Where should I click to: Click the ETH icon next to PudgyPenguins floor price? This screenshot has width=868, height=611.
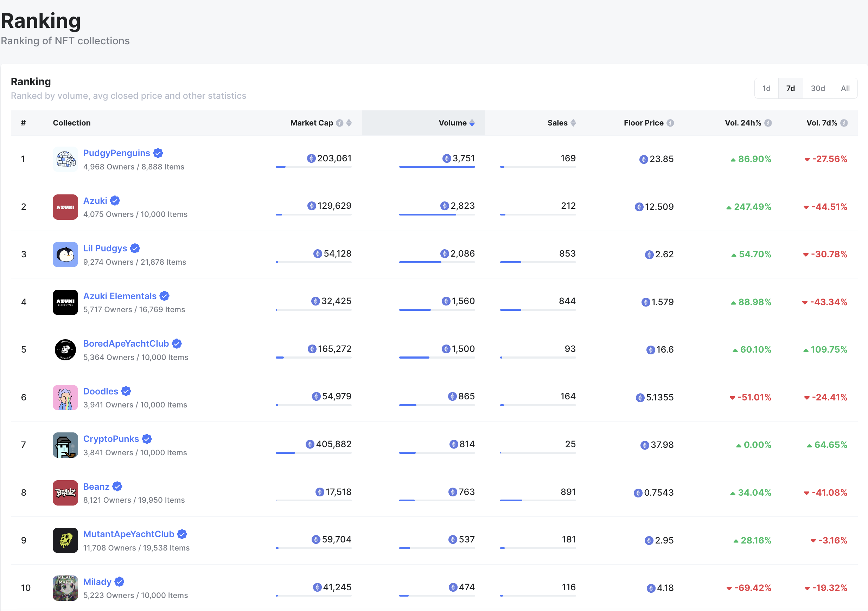click(644, 159)
